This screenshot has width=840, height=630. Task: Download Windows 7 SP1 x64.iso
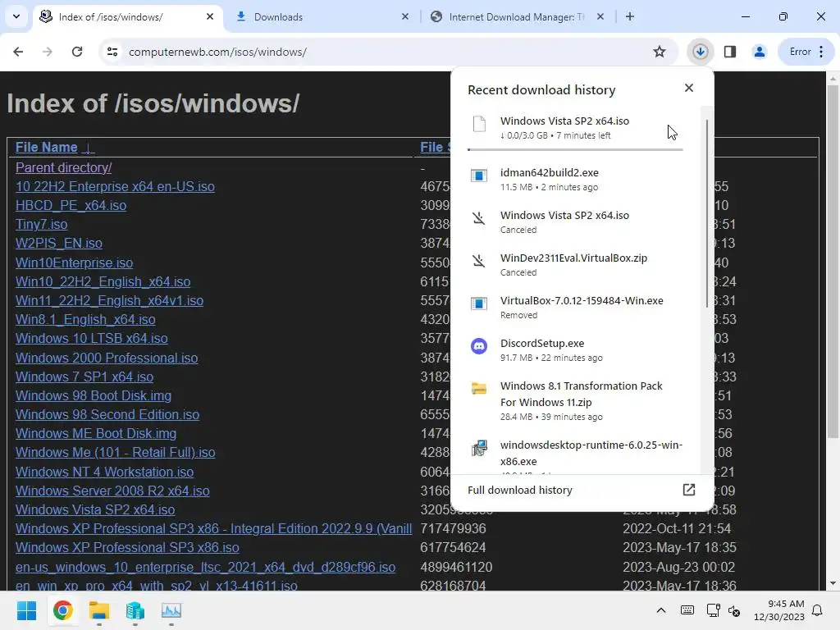pos(84,377)
